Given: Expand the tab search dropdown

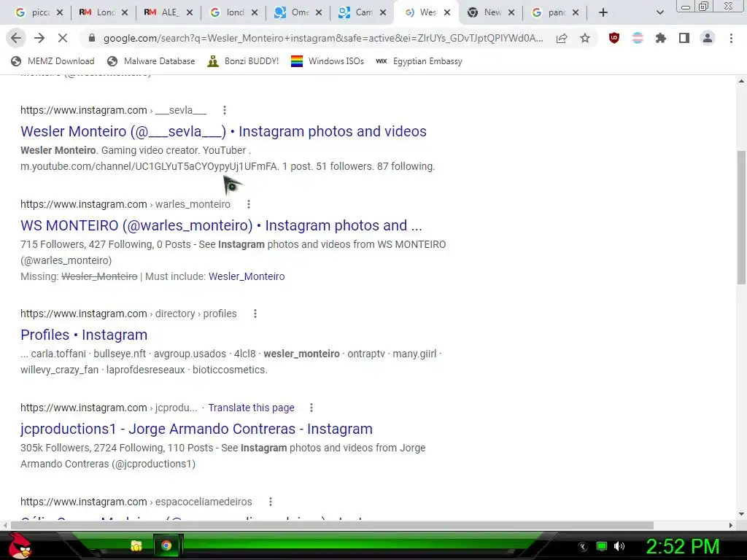Looking at the screenshot, I should tap(659, 13).
